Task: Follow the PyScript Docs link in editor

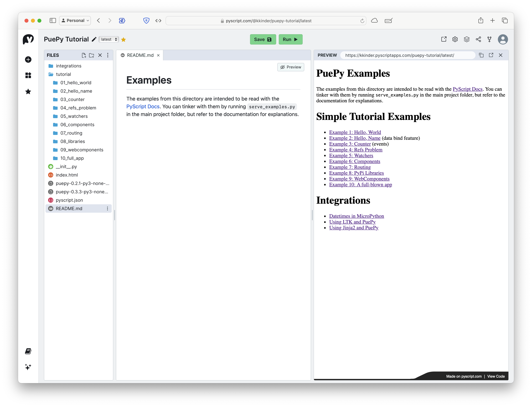Action: (143, 107)
